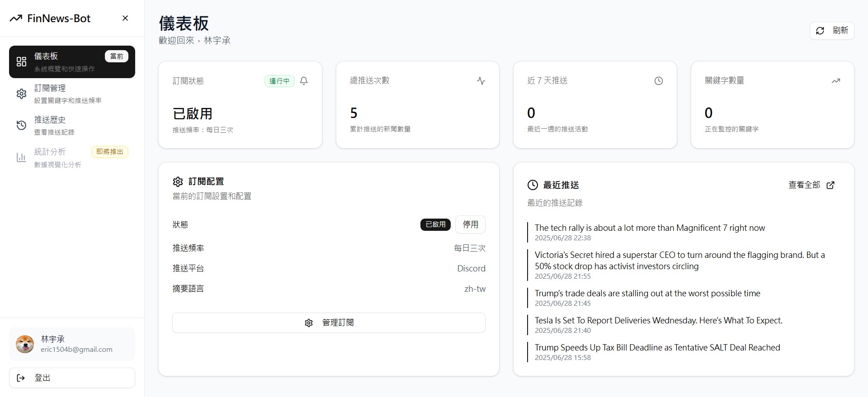This screenshot has height=397, width=868.
Task: Log out using the 登出 button
Action: pyautogui.click(x=72, y=378)
